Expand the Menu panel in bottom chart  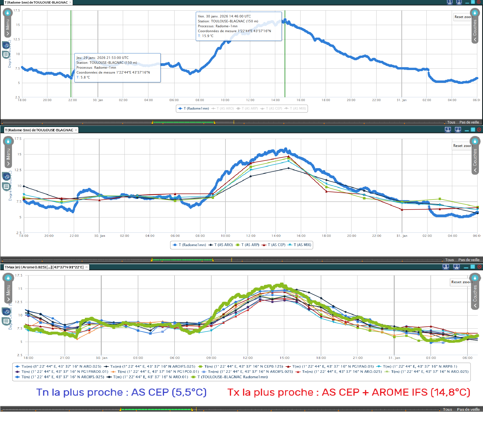click(x=8, y=293)
